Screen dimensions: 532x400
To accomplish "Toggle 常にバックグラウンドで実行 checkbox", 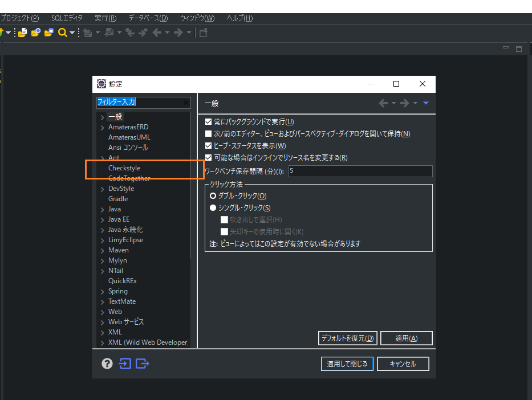I will pos(208,122).
